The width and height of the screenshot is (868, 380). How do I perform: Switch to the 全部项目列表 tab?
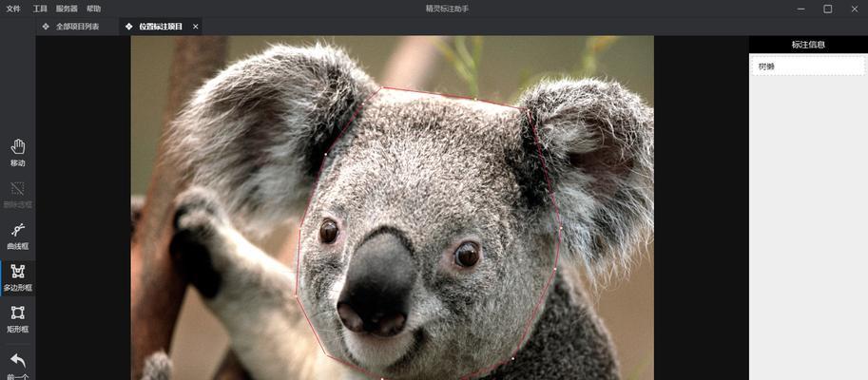tap(70, 27)
